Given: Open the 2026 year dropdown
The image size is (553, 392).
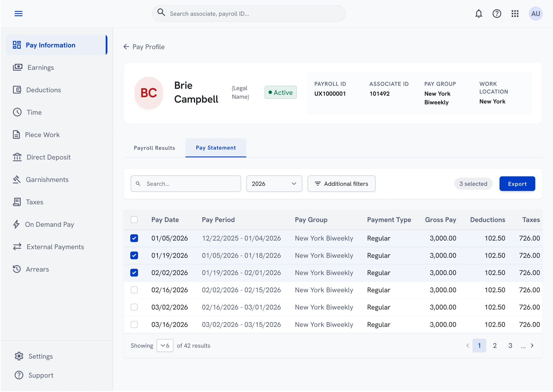Looking at the screenshot, I should [274, 184].
